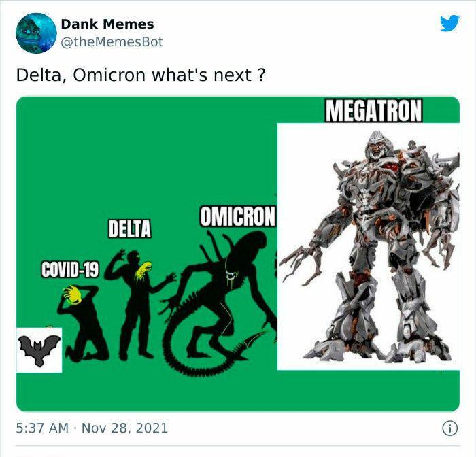Click the Dank Memes display name
The height and width of the screenshot is (457, 476).
tap(107, 24)
